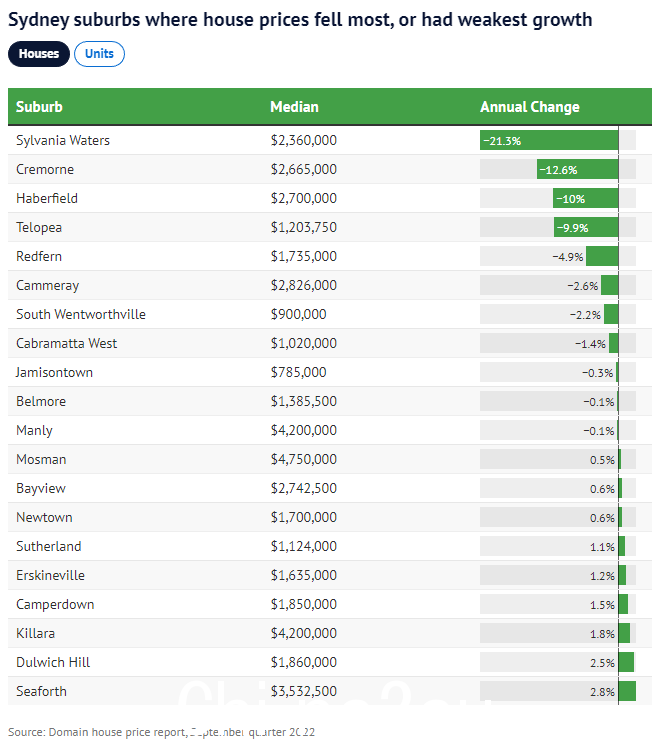Viewport: 669px width, 740px height.
Task: Select the Newtown suburb name
Action: click(x=44, y=517)
